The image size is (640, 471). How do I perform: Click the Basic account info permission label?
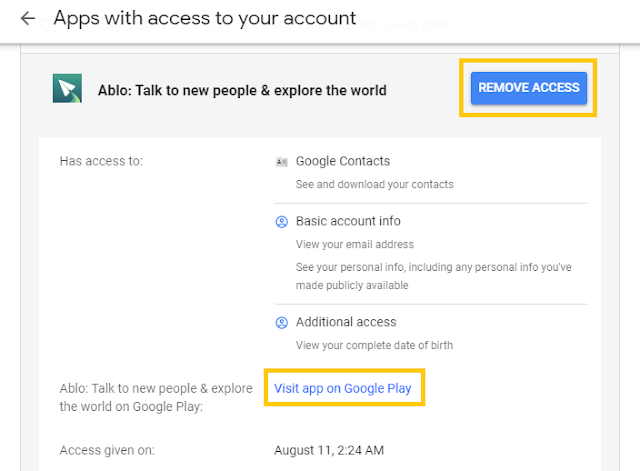pyautogui.click(x=348, y=221)
